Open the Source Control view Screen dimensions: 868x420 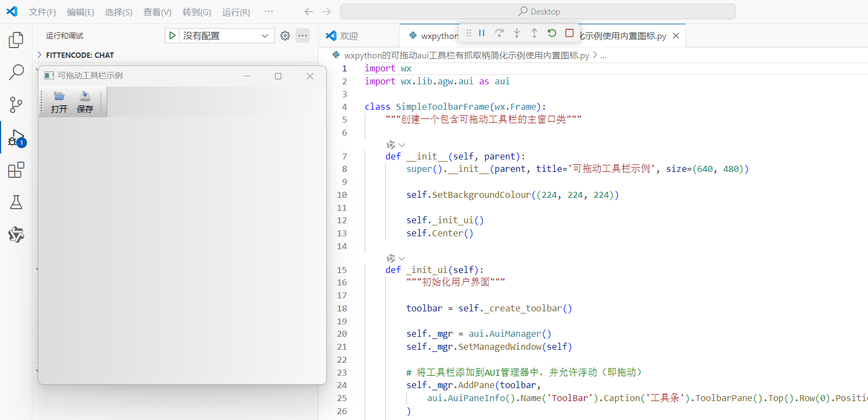pyautogui.click(x=16, y=105)
